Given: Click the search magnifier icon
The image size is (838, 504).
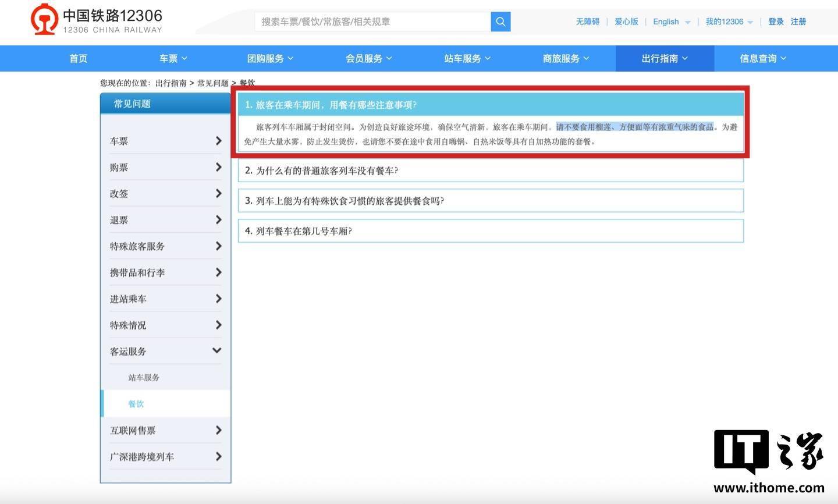Looking at the screenshot, I should (x=500, y=22).
